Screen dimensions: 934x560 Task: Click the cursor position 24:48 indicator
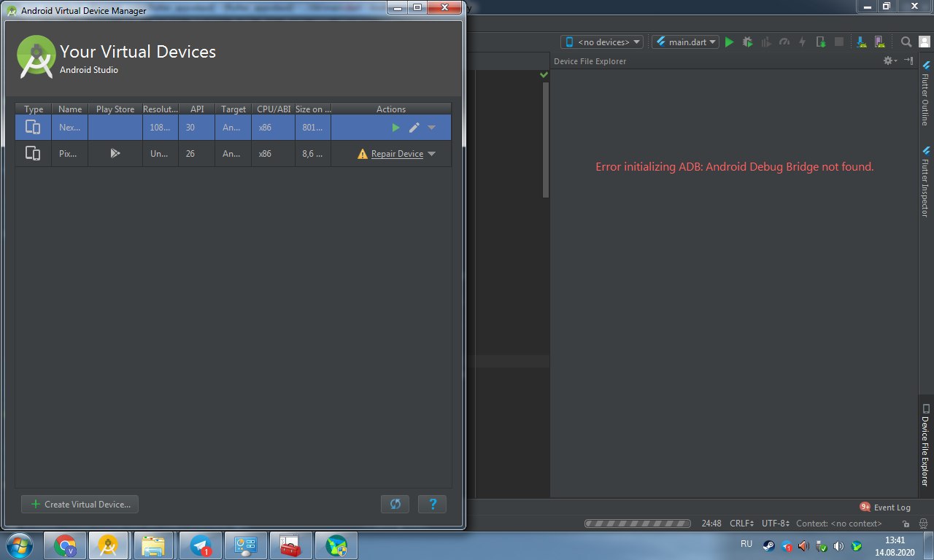coord(711,524)
